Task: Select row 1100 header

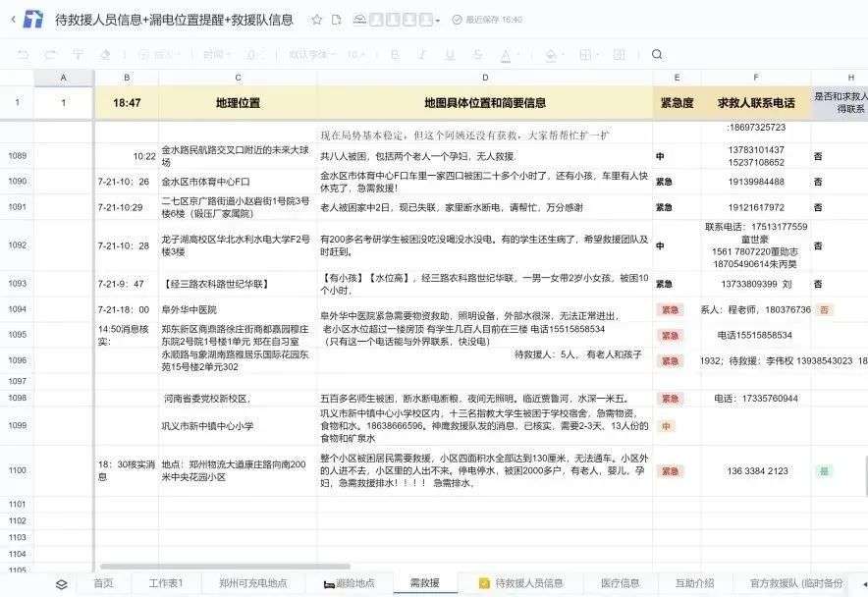Action: [x=17, y=470]
